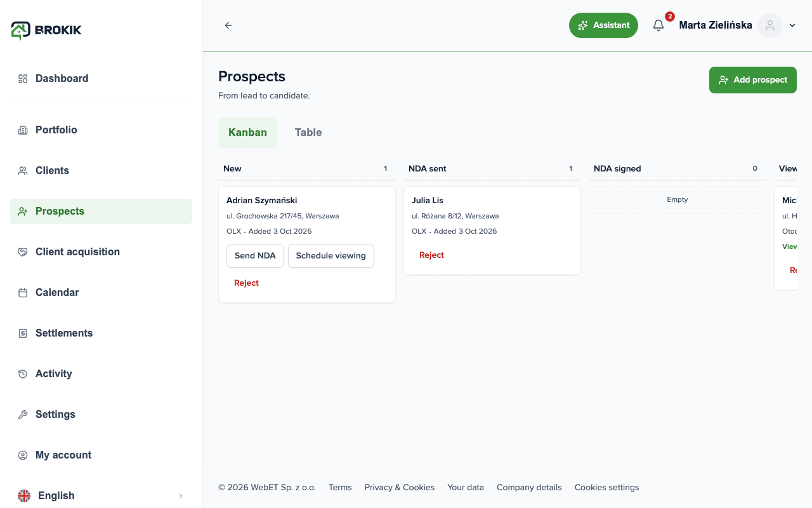
Task: Reject Adrian Szymański prospect
Action: (x=246, y=283)
